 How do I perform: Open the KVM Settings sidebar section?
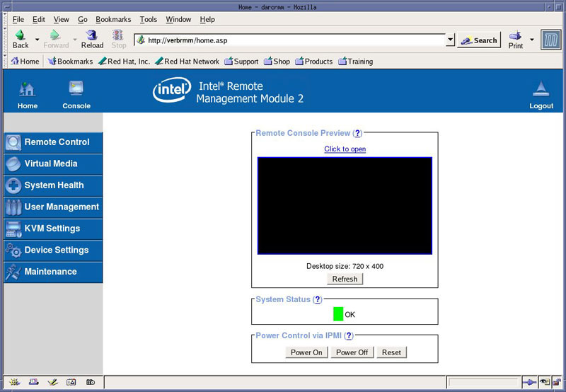point(53,229)
